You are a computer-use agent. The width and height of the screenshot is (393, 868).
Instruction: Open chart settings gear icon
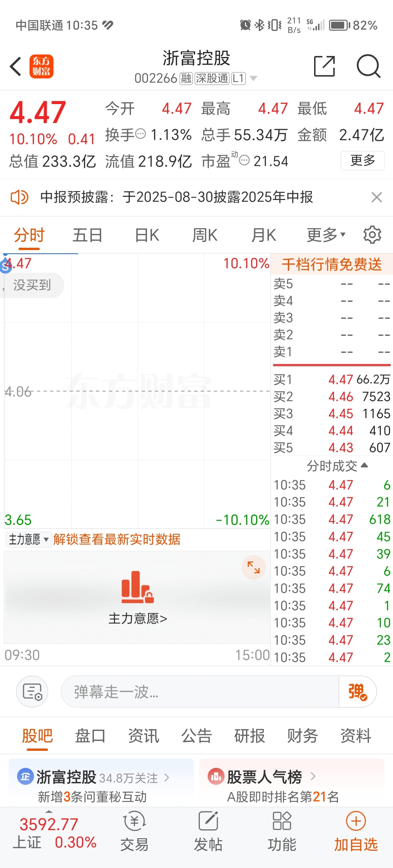coord(372,235)
